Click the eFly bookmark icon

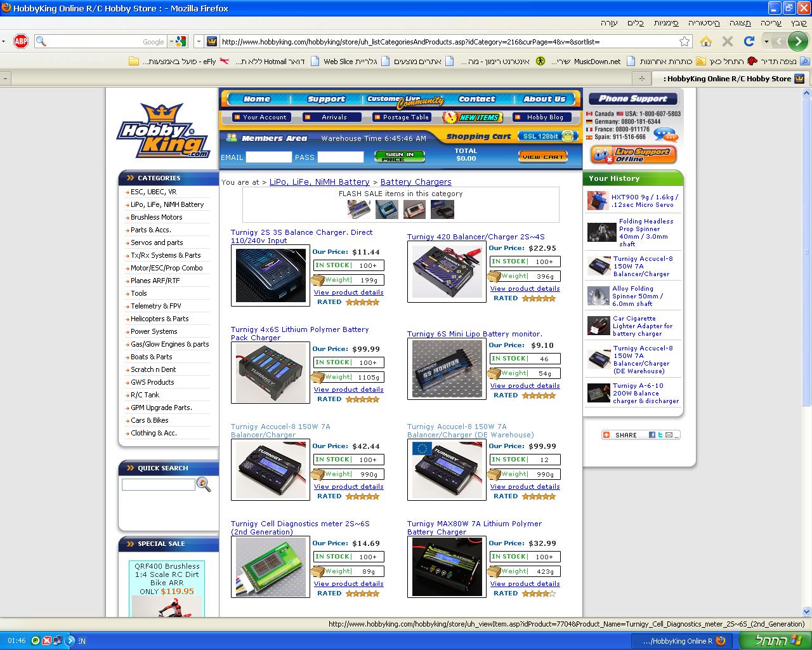[x=224, y=62]
